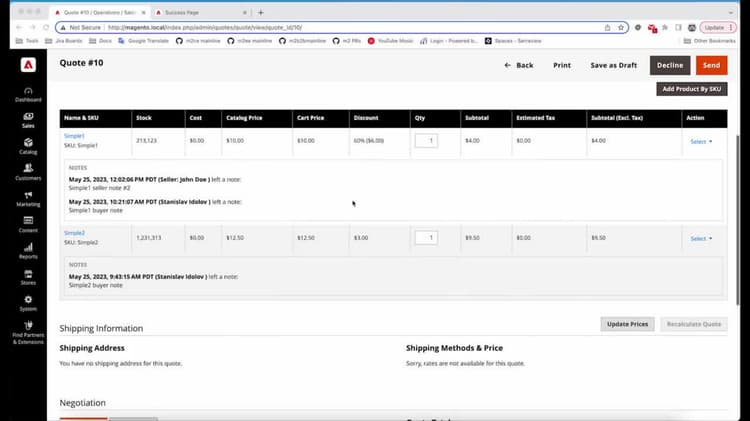750x421 pixels.
Task: Open the extensions puzzle icon
Action: [665, 27]
